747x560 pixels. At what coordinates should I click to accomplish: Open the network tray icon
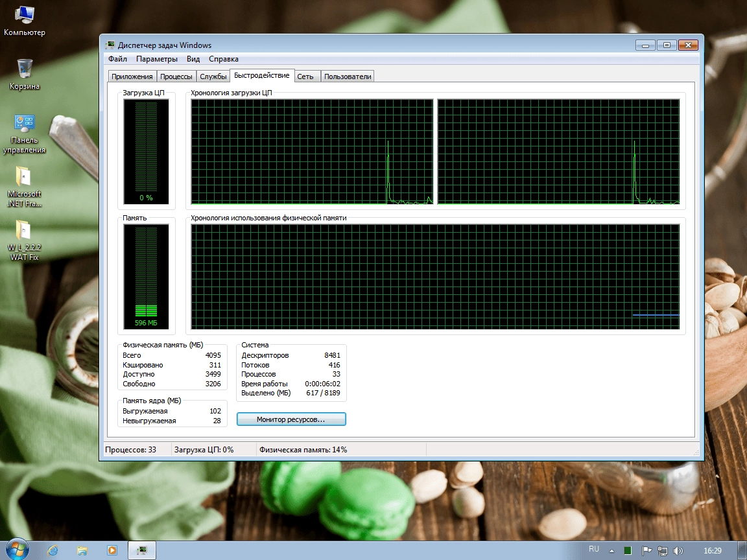[x=662, y=550]
